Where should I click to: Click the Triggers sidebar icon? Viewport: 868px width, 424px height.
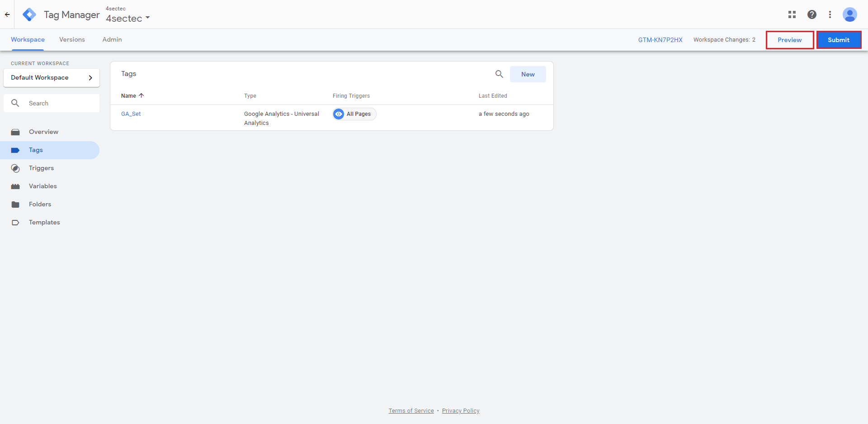click(x=15, y=168)
